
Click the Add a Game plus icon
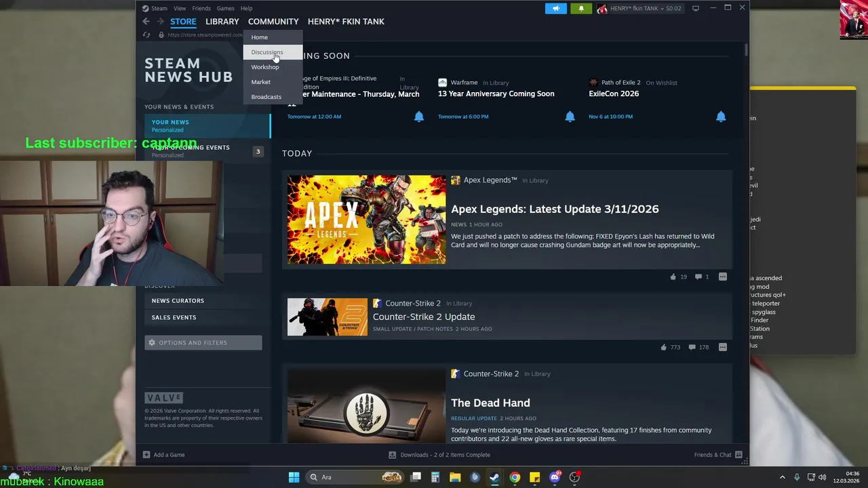[x=146, y=455]
